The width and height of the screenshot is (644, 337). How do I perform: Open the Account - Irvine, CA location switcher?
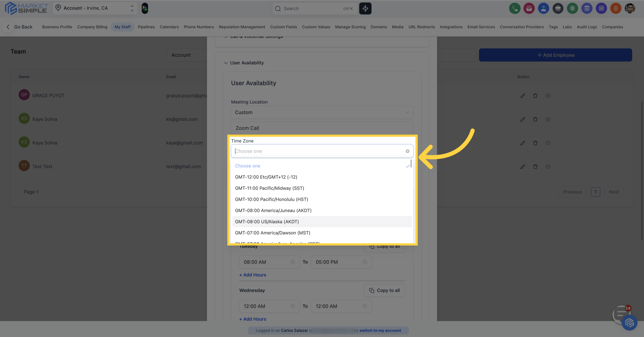(95, 8)
